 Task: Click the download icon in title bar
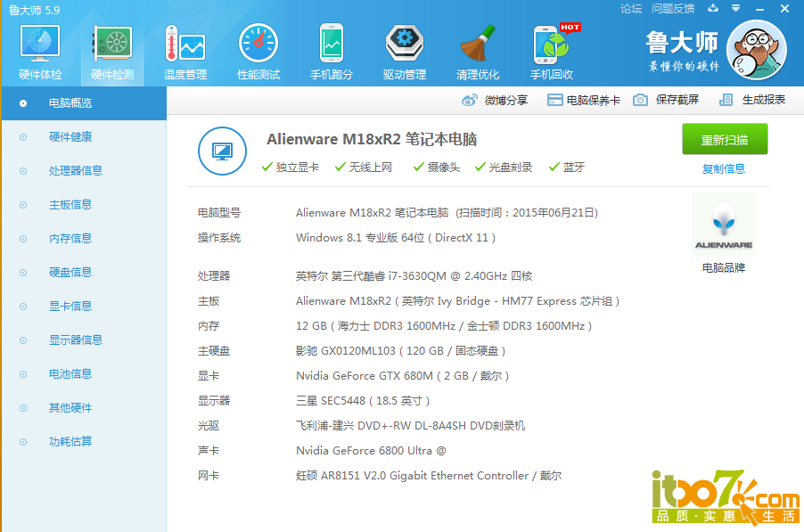[713, 8]
